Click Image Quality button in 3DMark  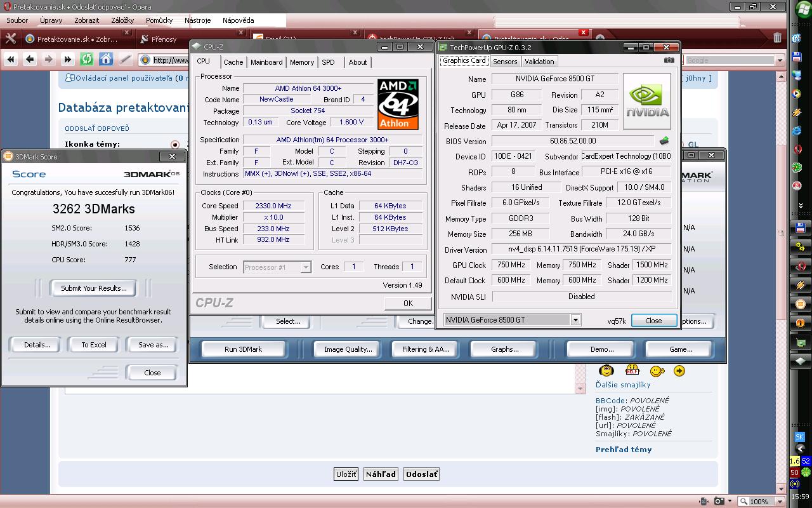[348, 349]
